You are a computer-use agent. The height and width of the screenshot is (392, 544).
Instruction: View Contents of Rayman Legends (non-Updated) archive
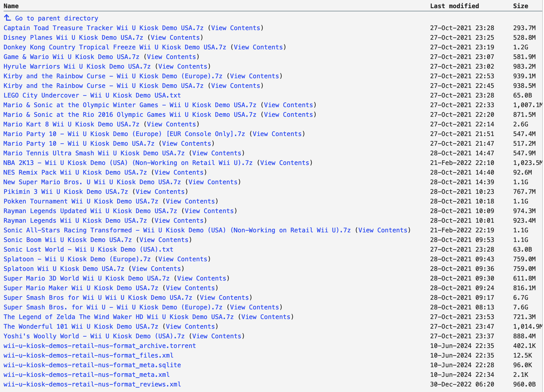tap(179, 221)
